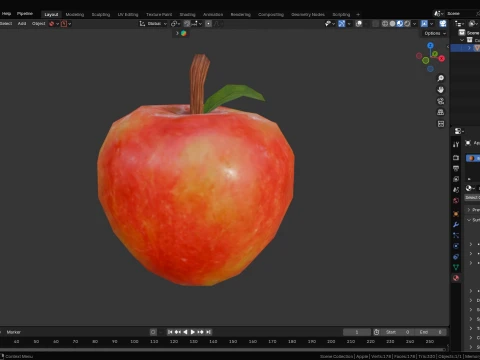Screen dimensions: 480x360
Task: Switch to the Sculpting workspace tab
Action: [x=101, y=14]
